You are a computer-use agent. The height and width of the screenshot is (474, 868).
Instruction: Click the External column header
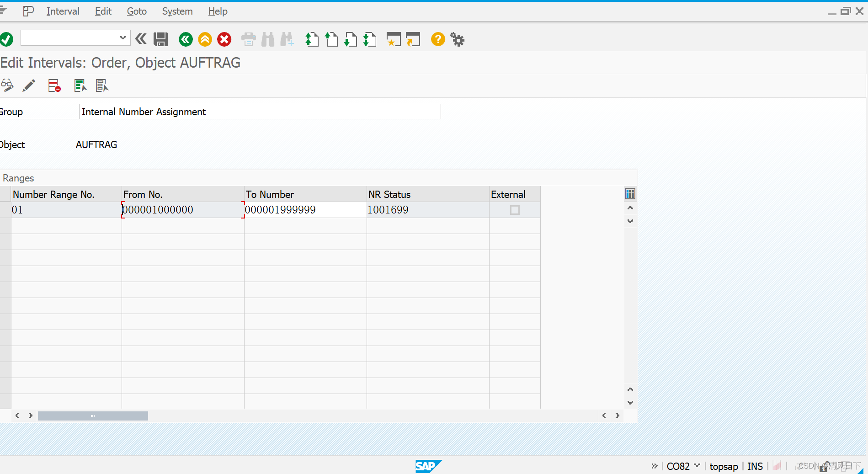[x=515, y=194]
